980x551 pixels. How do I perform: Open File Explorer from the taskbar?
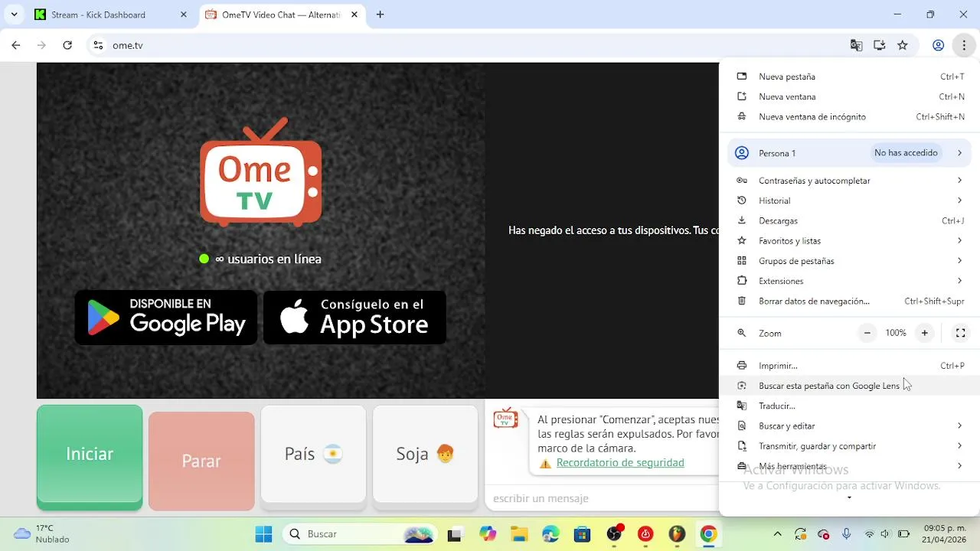(519, 534)
